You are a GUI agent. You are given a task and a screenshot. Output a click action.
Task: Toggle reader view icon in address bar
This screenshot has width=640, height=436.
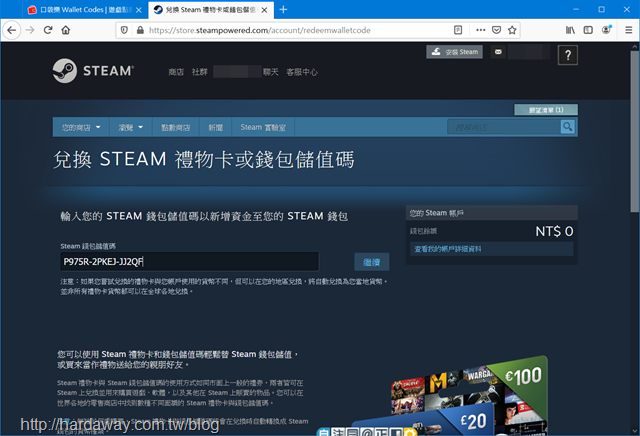(x=458, y=30)
